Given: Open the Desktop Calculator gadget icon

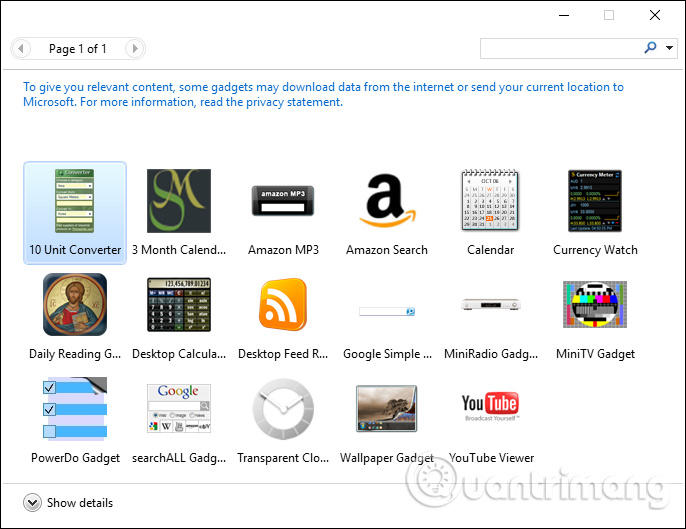Looking at the screenshot, I should pyautogui.click(x=178, y=305).
